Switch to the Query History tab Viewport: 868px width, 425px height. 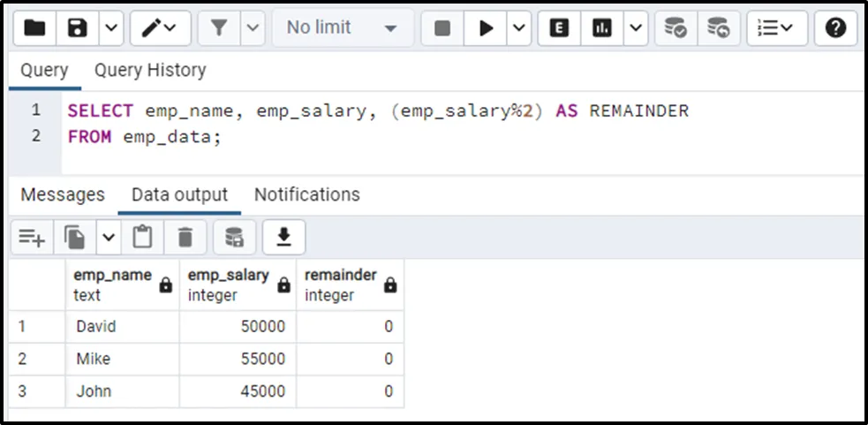(150, 70)
